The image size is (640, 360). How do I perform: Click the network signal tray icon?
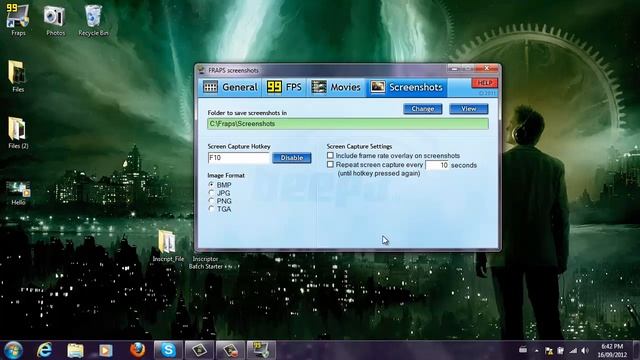coord(573,351)
